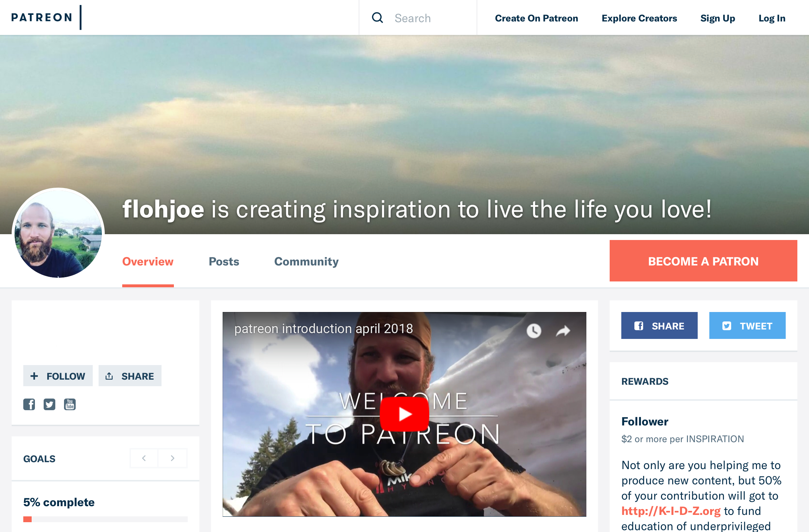The height and width of the screenshot is (532, 809).
Task: Click the video share arrow icon
Action: pyautogui.click(x=563, y=331)
